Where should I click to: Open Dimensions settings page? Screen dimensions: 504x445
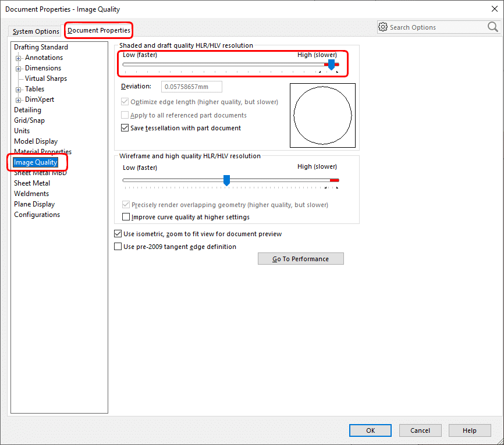[x=43, y=68]
